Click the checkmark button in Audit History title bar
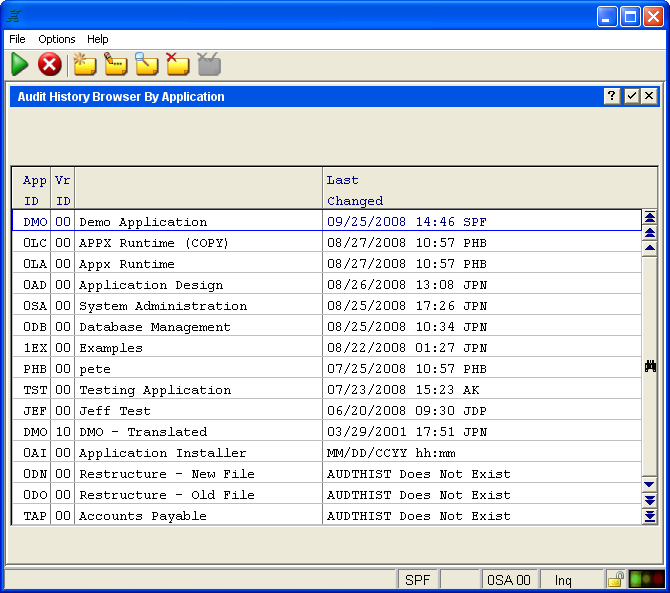Viewport: 670px width, 593px height. pyautogui.click(x=632, y=96)
